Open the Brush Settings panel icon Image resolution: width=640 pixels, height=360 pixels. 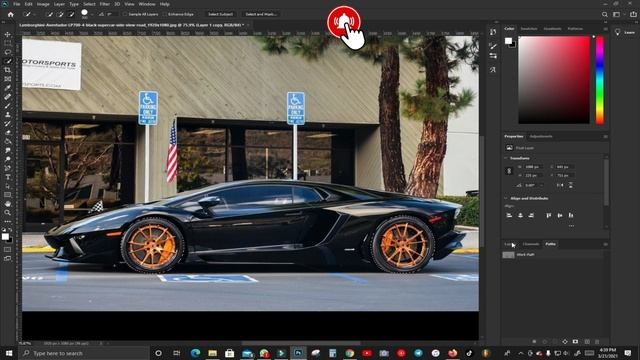(493, 46)
